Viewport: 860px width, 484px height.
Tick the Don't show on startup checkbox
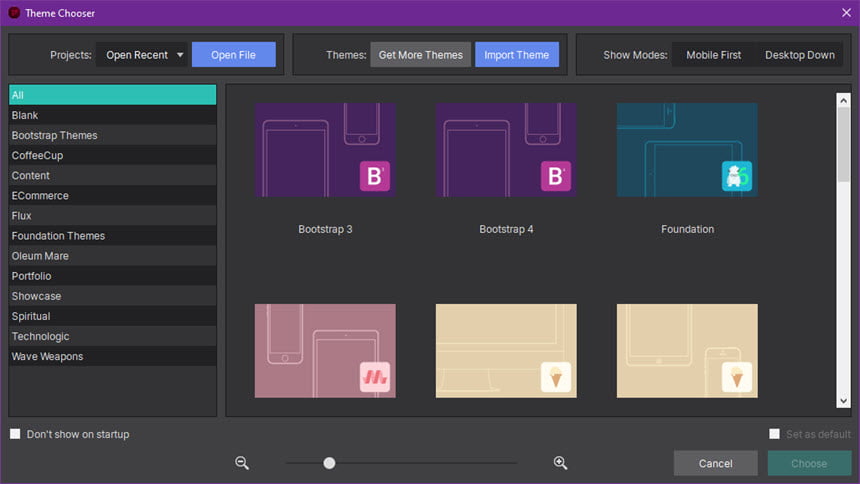(15, 434)
